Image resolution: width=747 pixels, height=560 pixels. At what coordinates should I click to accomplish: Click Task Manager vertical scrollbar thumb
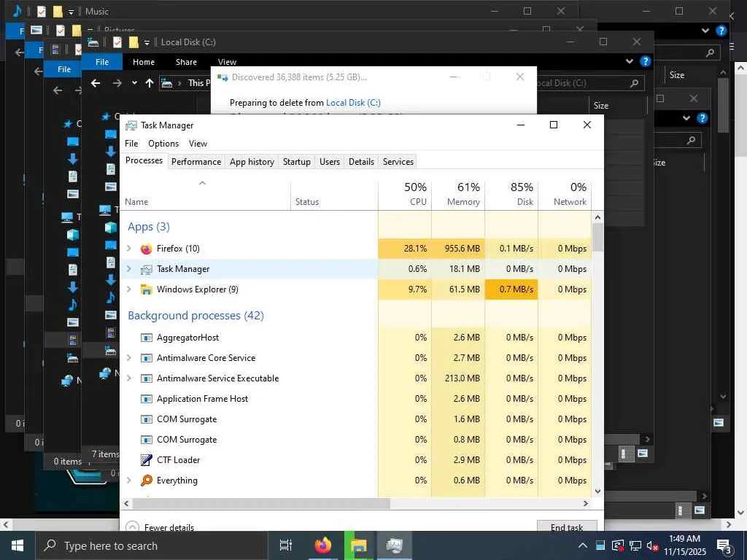[x=598, y=237]
